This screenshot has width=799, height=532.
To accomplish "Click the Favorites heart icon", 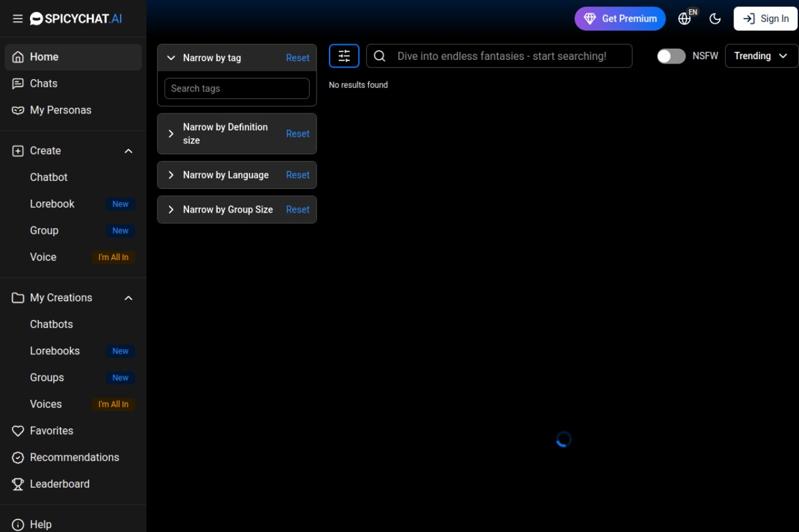I will (18, 431).
